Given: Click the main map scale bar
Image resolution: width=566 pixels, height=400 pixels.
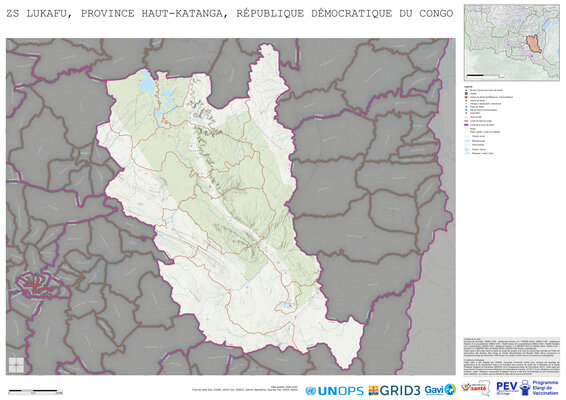Looking at the screenshot, I should pos(35,391).
